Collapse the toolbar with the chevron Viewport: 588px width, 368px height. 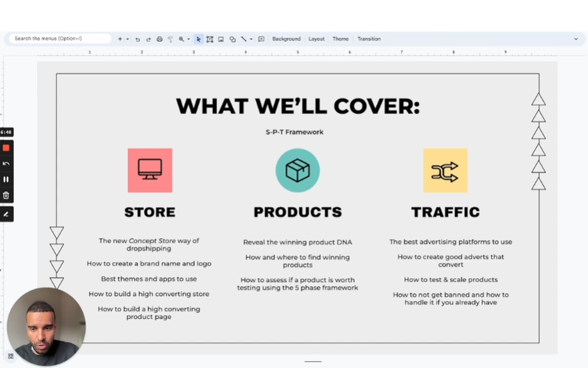pyautogui.click(x=576, y=39)
